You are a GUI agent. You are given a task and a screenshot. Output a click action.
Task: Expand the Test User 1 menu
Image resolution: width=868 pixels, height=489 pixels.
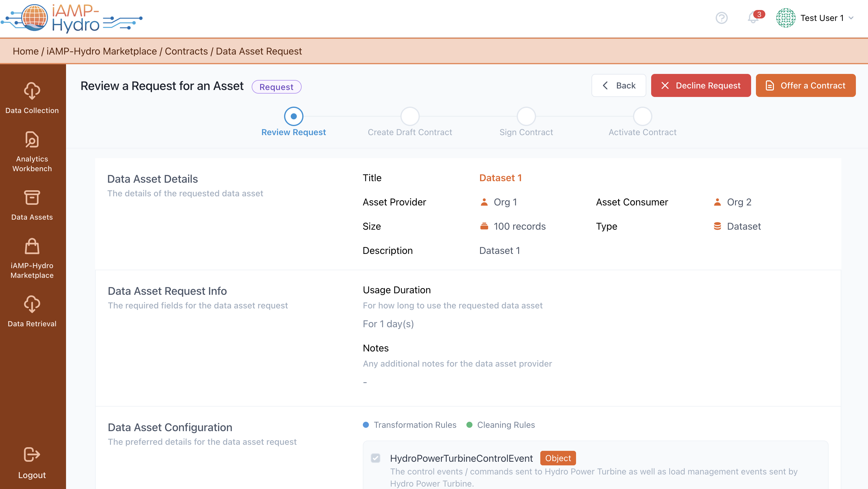(851, 18)
